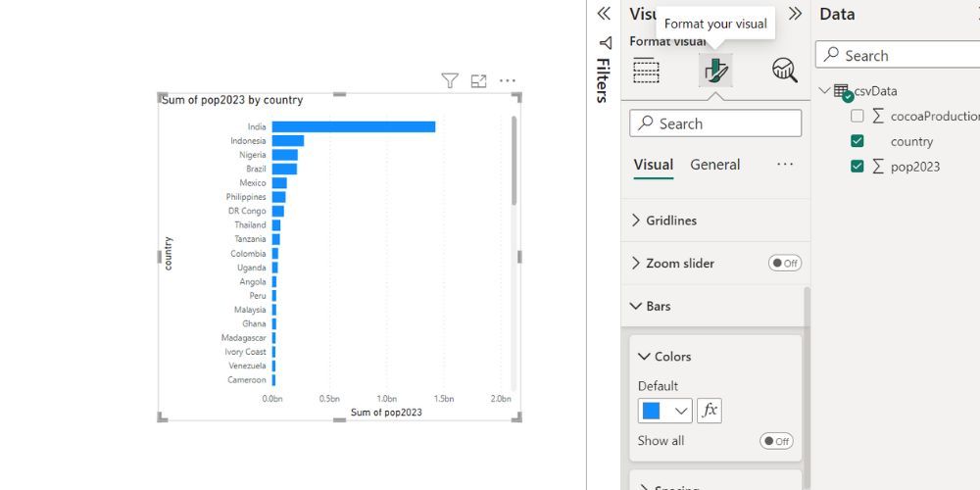Switch to the General tab
Image resolution: width=980 pixels, height=490 pixels.
click(x=714, y=165)
